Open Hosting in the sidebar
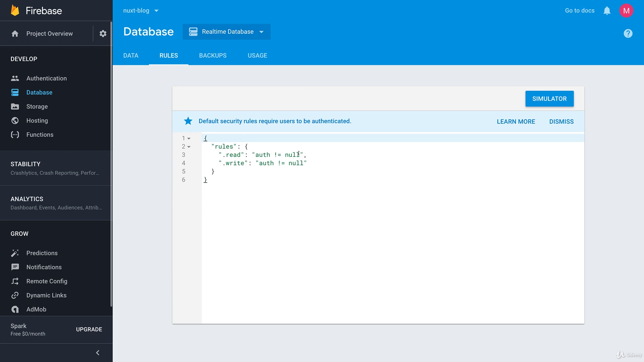 (x=37, y=121)
